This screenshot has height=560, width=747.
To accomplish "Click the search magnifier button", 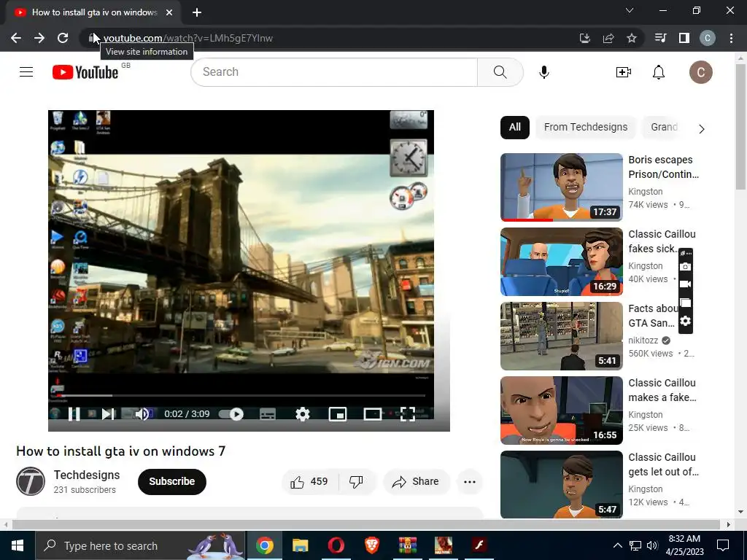I will [500, 72].
